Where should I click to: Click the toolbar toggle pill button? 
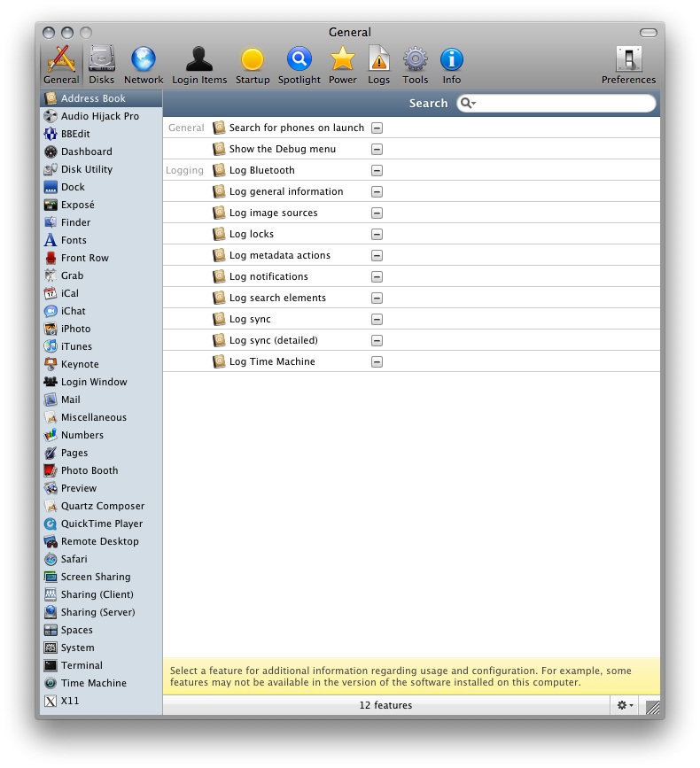pos(648,32)
